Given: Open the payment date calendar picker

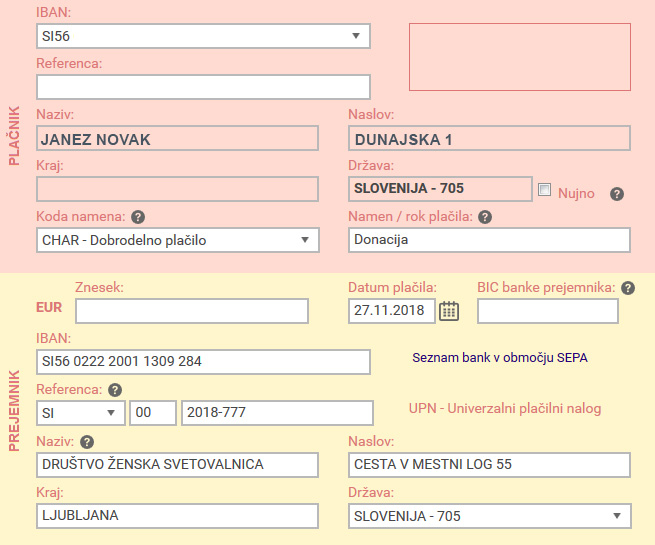Looking at the screenshot, I should point(449,311).
